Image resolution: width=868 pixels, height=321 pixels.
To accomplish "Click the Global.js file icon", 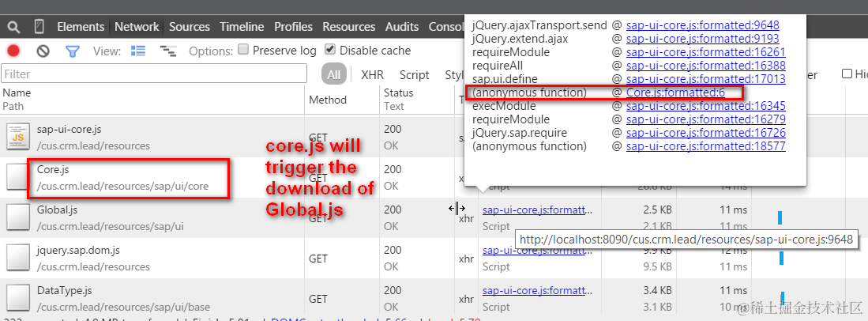I will [x=17, y=217].
